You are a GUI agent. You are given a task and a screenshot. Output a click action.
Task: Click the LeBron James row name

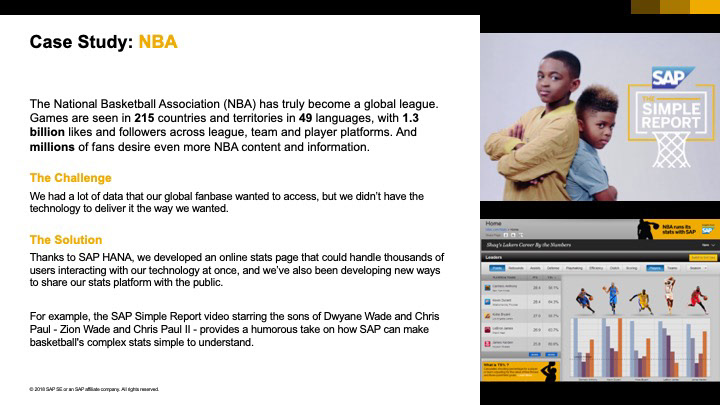pyautogui.click(x=502, y=328)
